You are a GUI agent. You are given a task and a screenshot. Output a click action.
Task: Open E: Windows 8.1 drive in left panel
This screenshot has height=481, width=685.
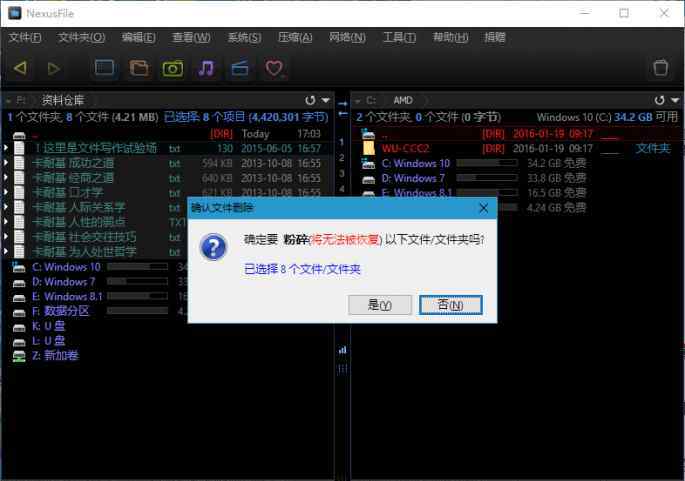pos(67,297)
